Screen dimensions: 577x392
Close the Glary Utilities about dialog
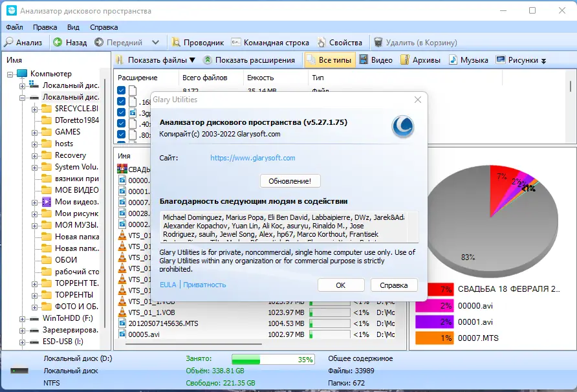coord(418,100)
